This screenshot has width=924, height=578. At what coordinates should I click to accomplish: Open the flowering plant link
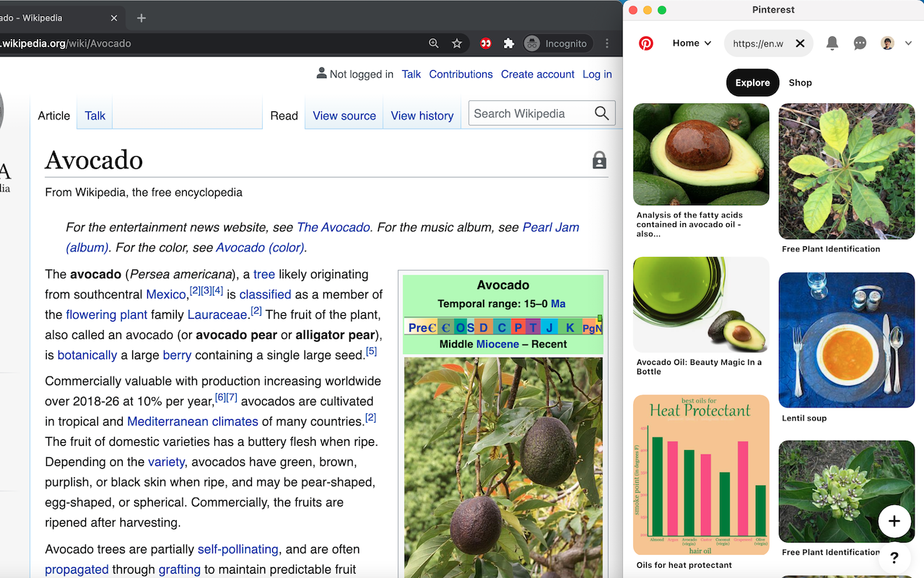click(107, 314)
